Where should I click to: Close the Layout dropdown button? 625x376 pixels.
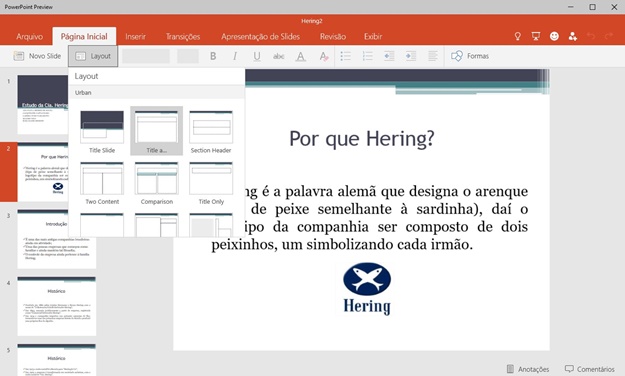pyautogui.click(x=93, y=56)
